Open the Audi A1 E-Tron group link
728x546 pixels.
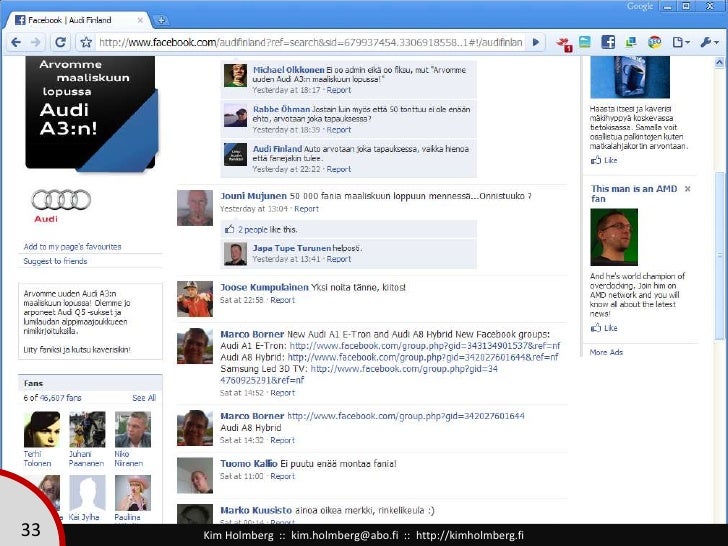(x=425, y=346)
